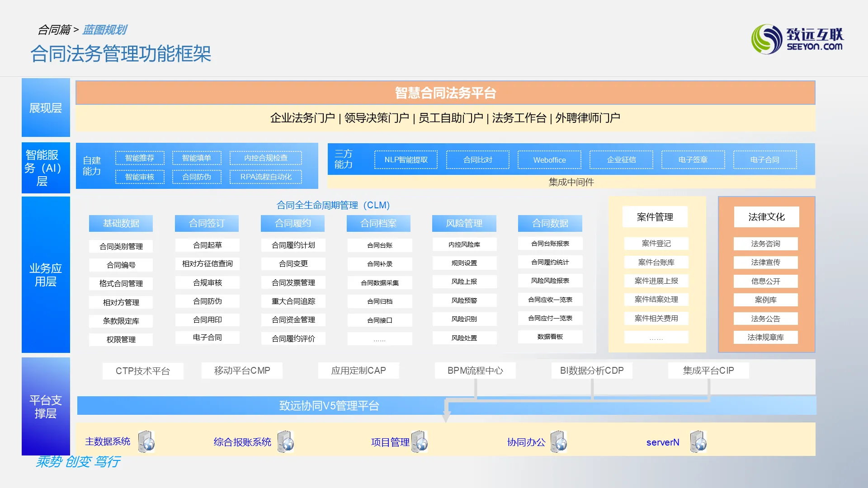The width and height of the screenshot is (868, 488).
Task: Open the 基础数据 column header
Action: coord(121,223)
